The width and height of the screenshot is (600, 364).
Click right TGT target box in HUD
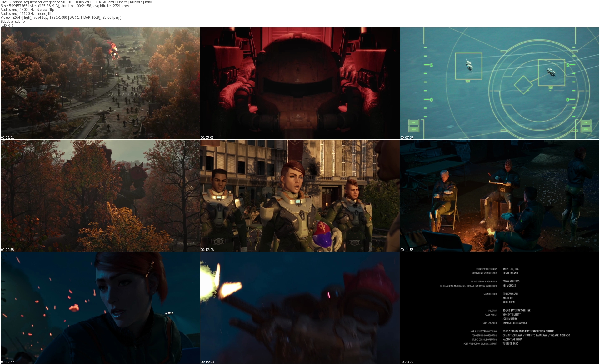pyautogui.click(x=551, y=72)
